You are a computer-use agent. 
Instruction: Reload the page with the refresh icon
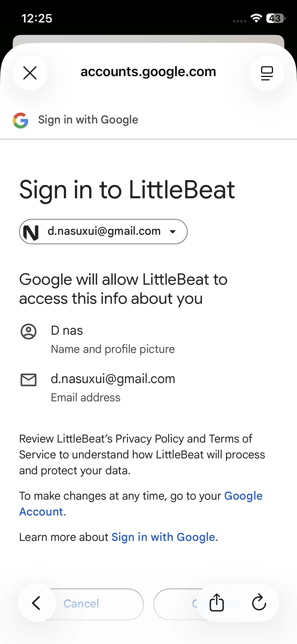tap(259, 603)
